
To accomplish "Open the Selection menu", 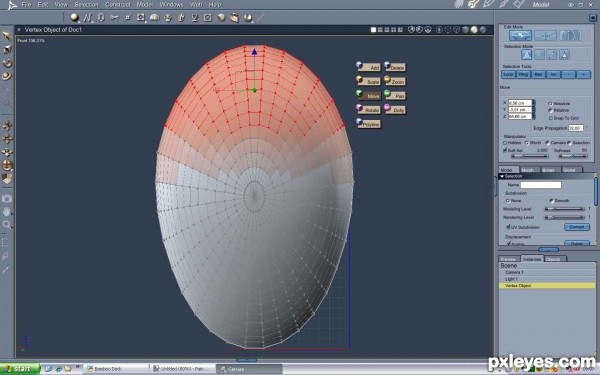I will point(86,5).
